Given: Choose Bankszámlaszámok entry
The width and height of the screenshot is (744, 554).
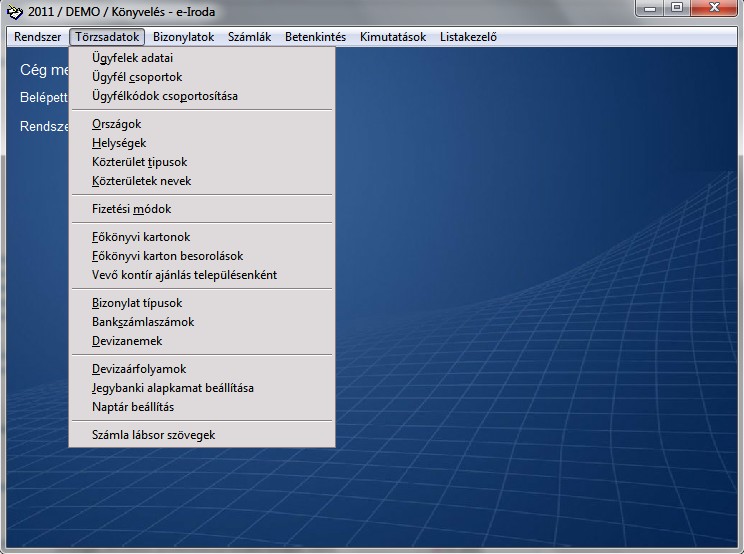Looking at the screenshot, I should click(x=142, y=322).
